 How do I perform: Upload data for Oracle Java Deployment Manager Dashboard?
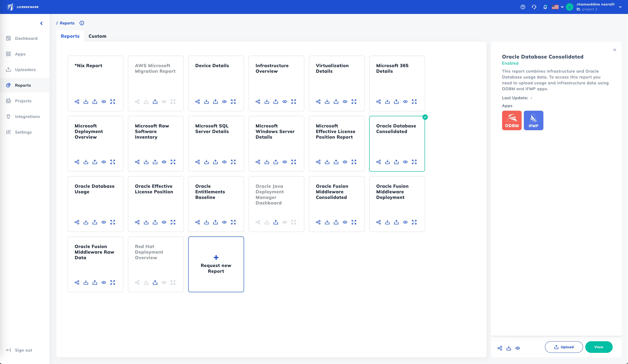click(276, 222)
